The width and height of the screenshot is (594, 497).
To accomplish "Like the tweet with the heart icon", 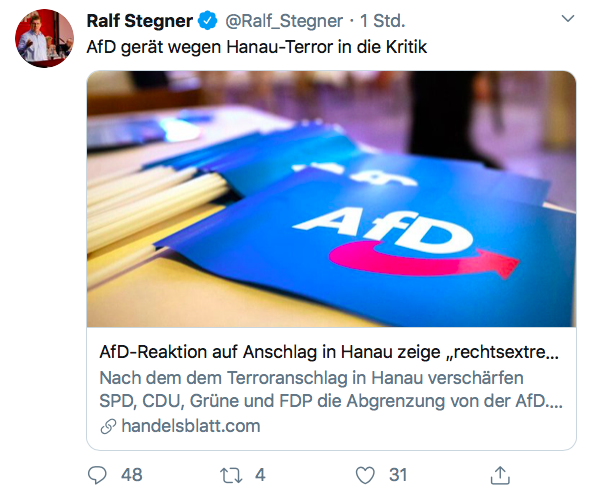I will [x=365, y=475].
